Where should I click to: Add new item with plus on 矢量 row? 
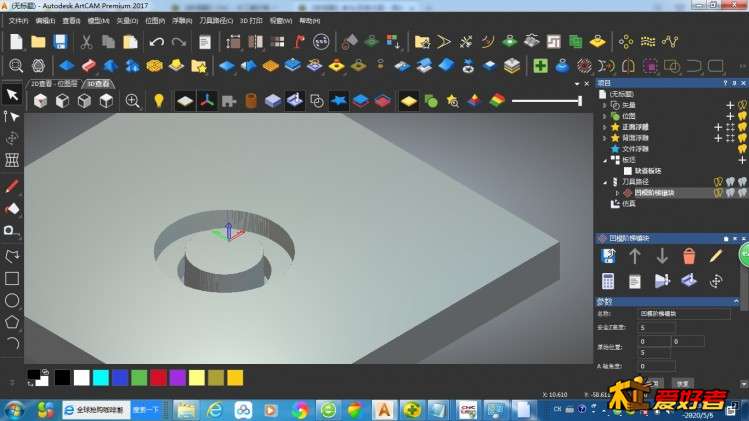(x=730, y=105)
